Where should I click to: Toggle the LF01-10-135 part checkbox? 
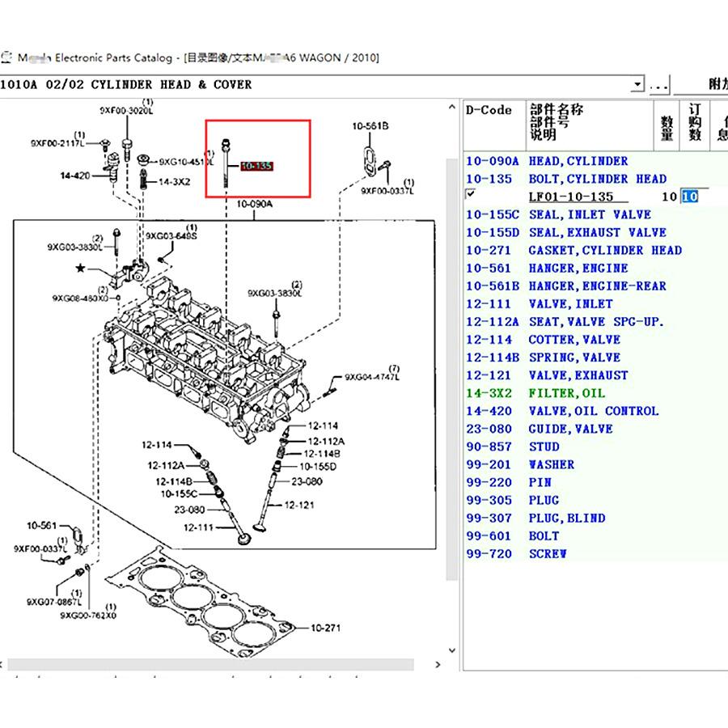(471, 193)
